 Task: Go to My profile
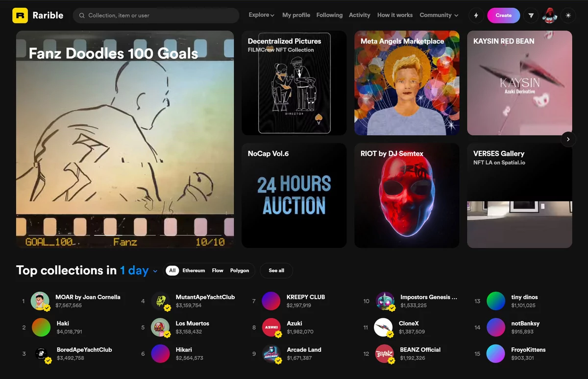[296, 15]
